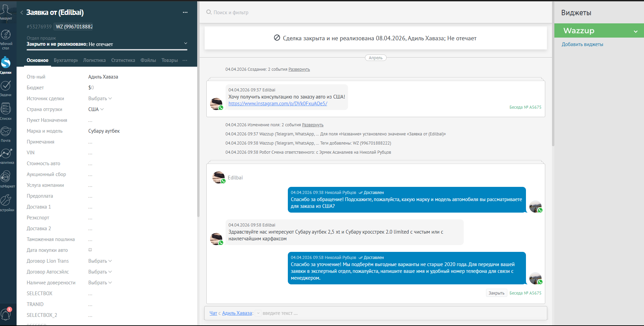Open chat recipient dropdown arrow in input
Screen dimensions: 644x326
pyautogui.click(x=258, y=313)
